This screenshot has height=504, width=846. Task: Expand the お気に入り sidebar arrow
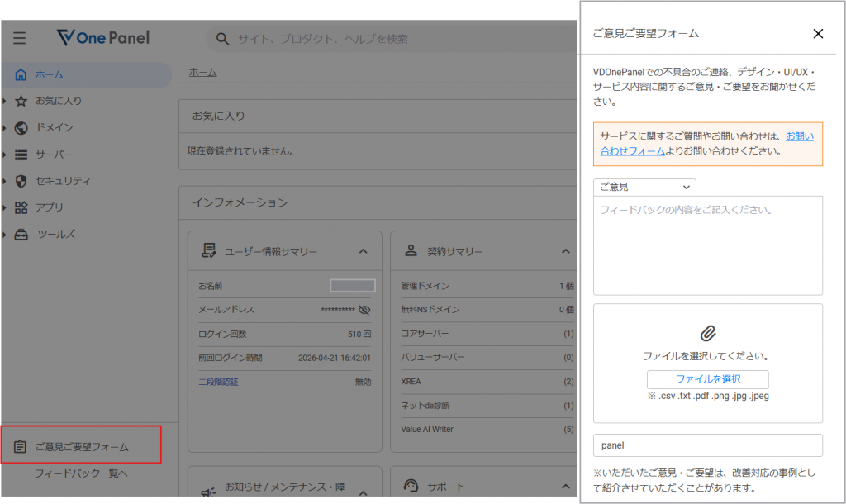[x=4, y=101]
